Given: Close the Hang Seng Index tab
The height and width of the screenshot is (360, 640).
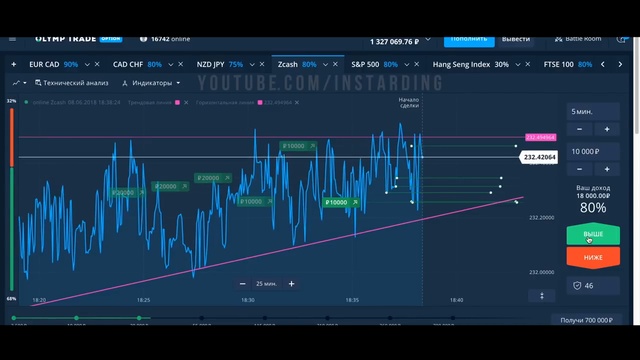Looking at the screenshot, I should tap(528, 64).
